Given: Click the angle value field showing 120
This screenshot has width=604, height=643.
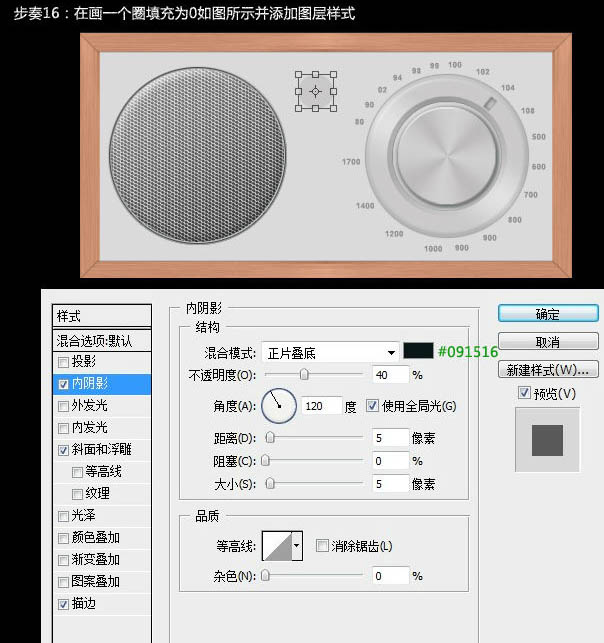Looking at the screenshot, I should tap(321, 406).
